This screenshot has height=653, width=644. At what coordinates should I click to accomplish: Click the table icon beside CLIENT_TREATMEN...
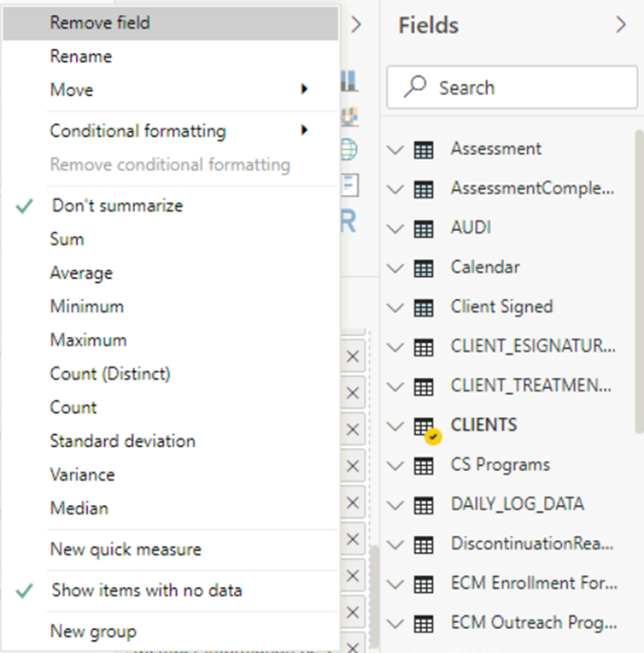(x=424, y=387)
